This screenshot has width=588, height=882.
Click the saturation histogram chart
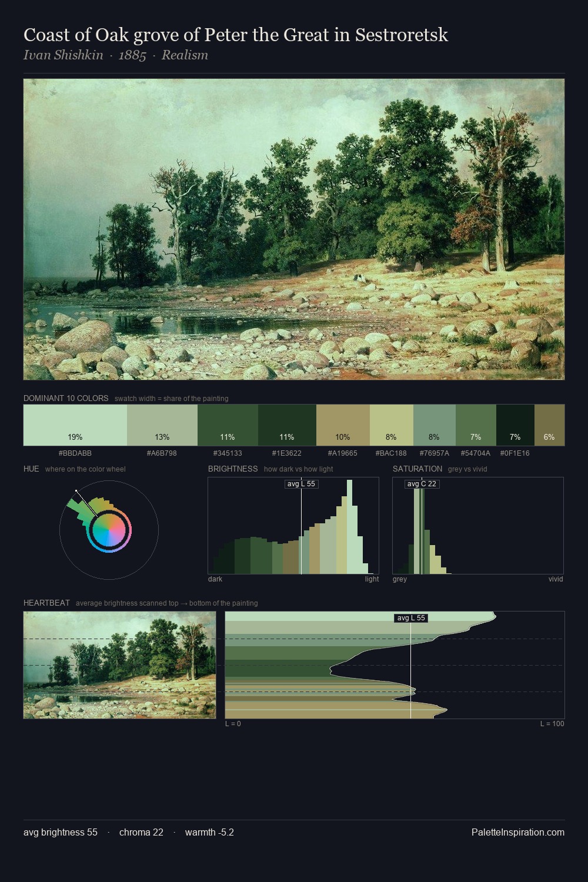tap(478, 526)
